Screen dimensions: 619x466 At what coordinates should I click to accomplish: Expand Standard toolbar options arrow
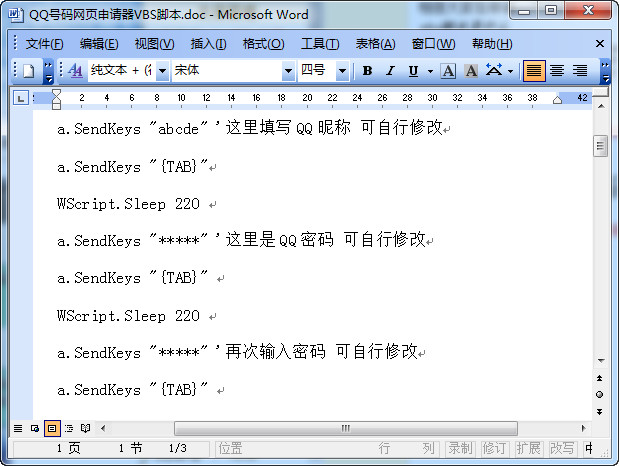click(x=48, y=71)
